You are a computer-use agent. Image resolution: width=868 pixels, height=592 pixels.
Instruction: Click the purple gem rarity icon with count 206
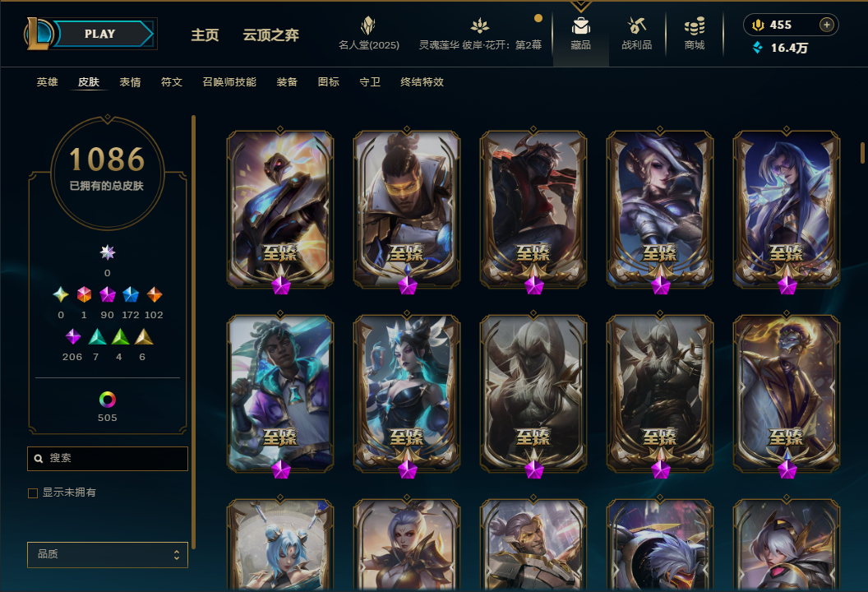tap(72, 337)
